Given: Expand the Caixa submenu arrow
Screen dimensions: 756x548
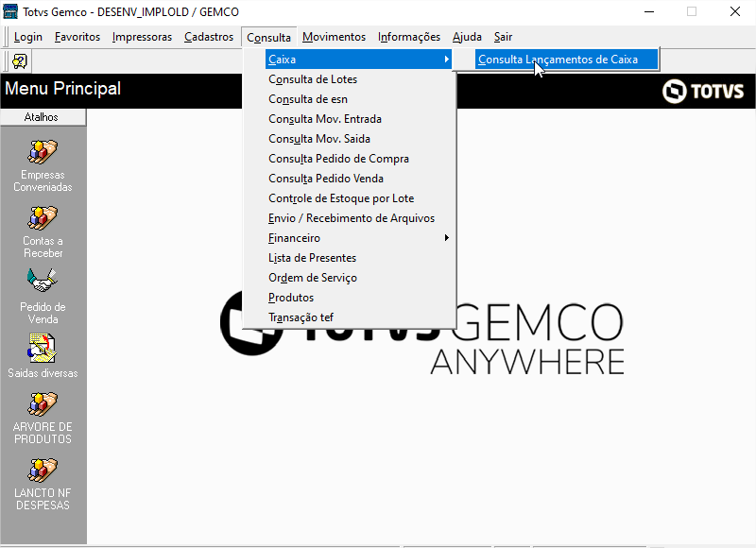Looking at the screenshot, I should pyautogui.click(x=446, y=60).
